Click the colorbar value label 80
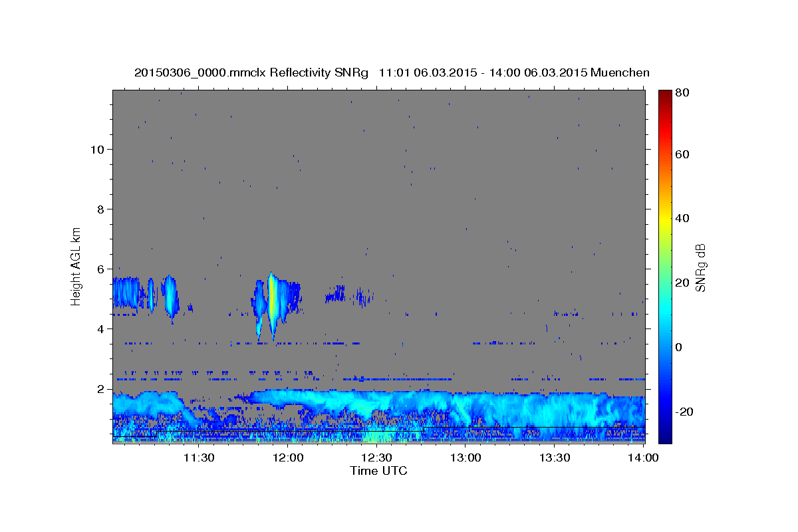 click(x=682, y=93)
